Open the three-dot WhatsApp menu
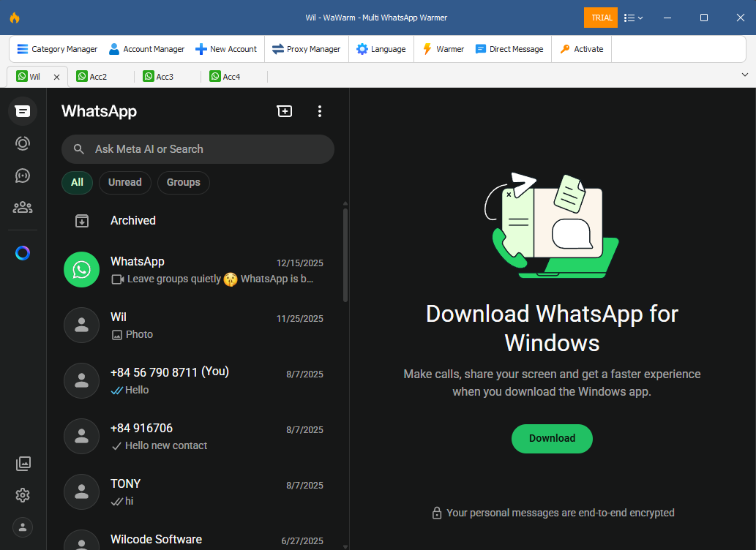 (x=319, y=111)
